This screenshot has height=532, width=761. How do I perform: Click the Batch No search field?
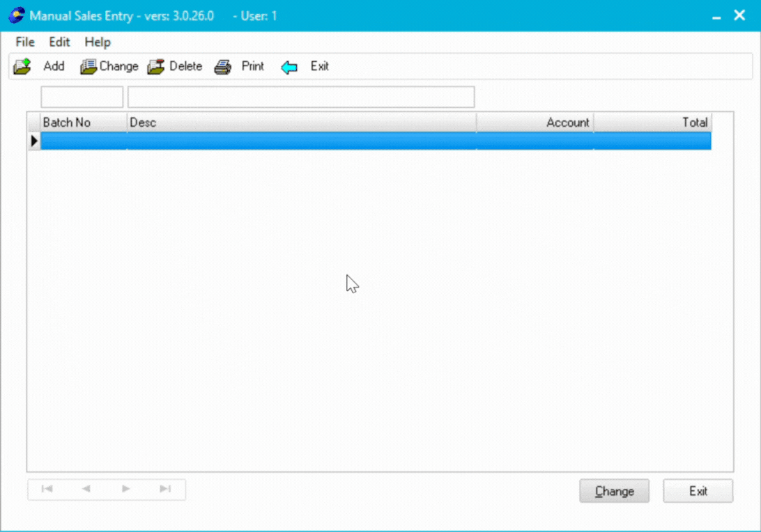pos(82,97)
